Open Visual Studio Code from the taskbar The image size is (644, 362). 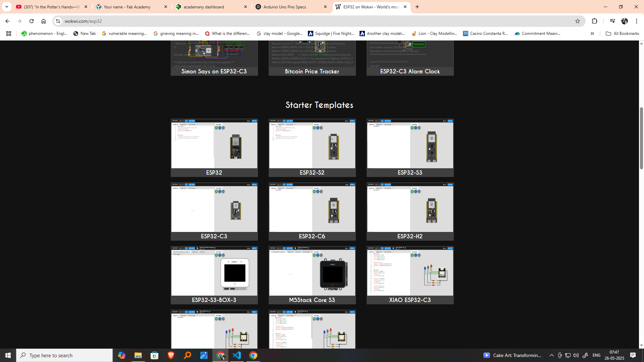point(237,355)
